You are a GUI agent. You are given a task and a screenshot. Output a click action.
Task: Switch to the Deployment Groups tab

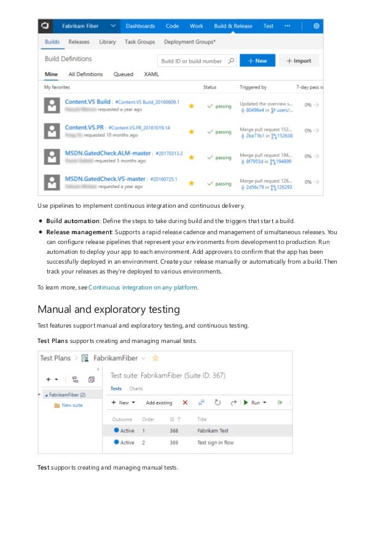[190, 42]
